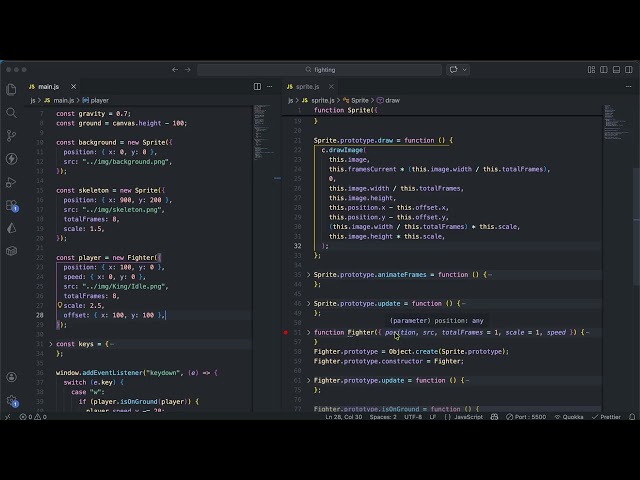
Task: Open the Manage gear icon
Action: (x=12, y=400)
